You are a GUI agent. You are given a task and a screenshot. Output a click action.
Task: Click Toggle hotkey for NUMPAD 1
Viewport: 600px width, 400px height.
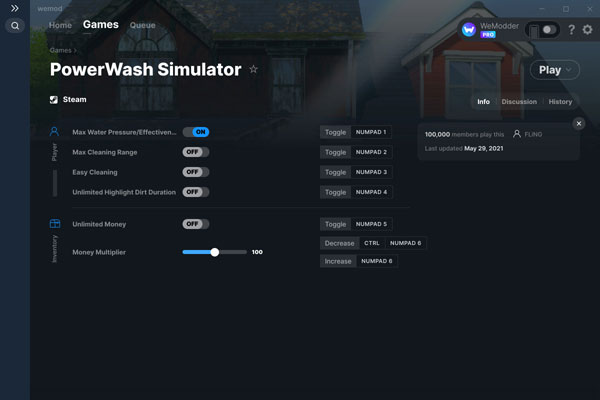click(x=335, y=132)
